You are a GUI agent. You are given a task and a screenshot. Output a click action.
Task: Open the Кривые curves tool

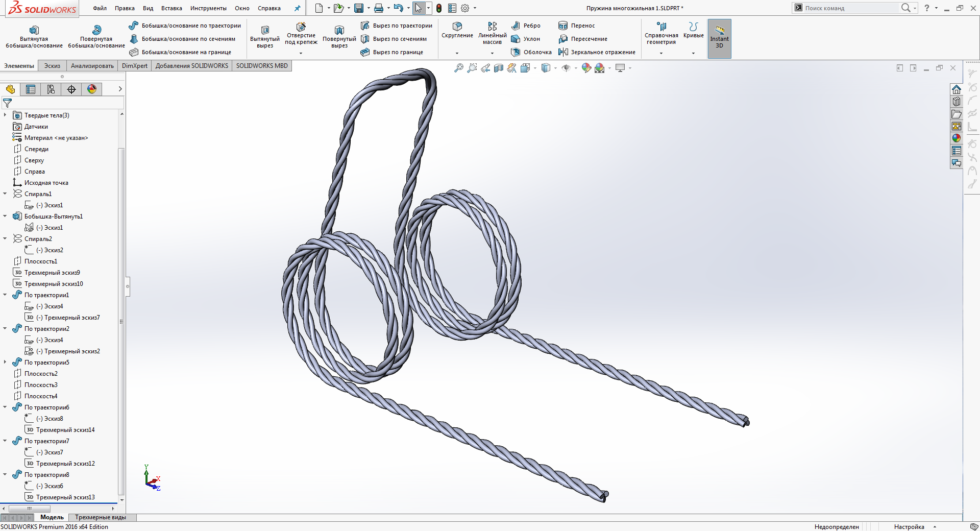(x=693, y=30)
